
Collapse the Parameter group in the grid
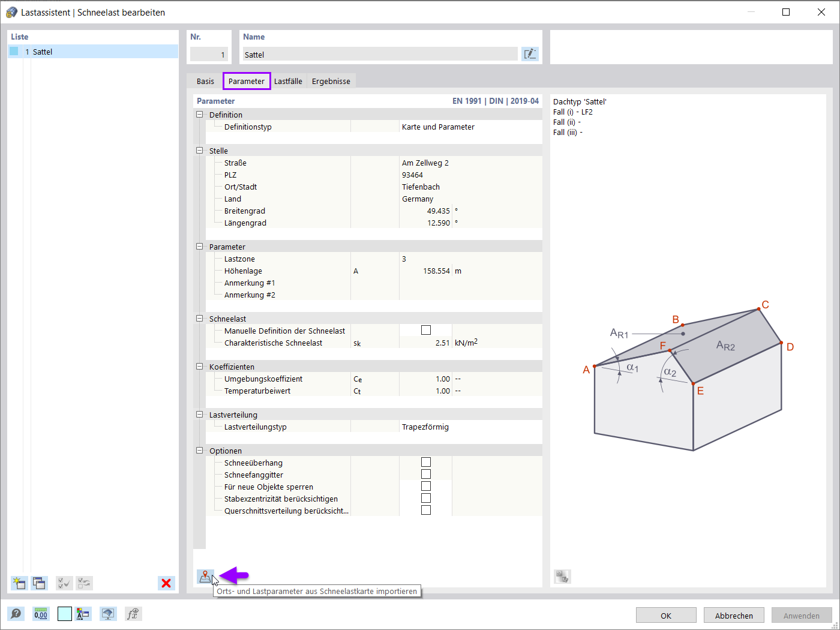(x=200, y=247)
